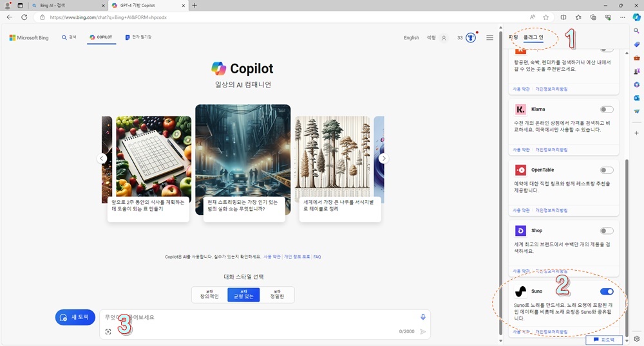The height and width of the screenshot is (346, 644).
Task: Click the address bar URL
Action: [108, 17]
